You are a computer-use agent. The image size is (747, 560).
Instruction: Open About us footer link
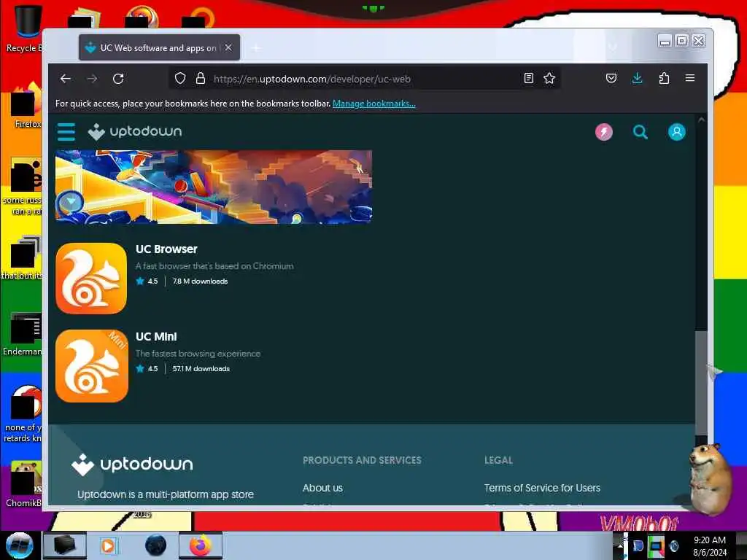pyautogui.click(x=322, y=488)
